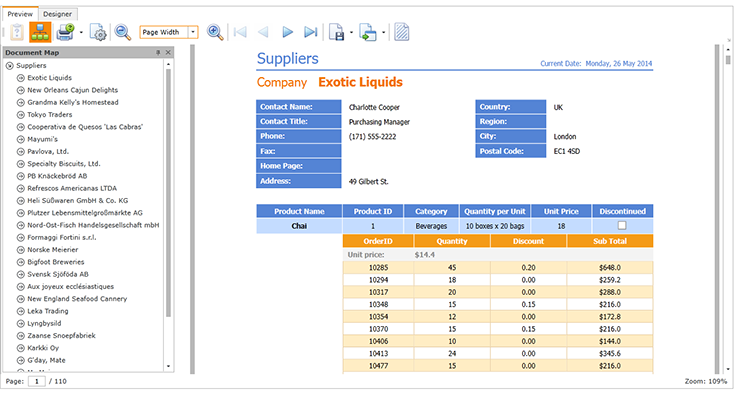Expand Grandma Kelly's Homestead node icon
Image resolution: width=734 pixels, height=397 pixels.
[21, 102]
